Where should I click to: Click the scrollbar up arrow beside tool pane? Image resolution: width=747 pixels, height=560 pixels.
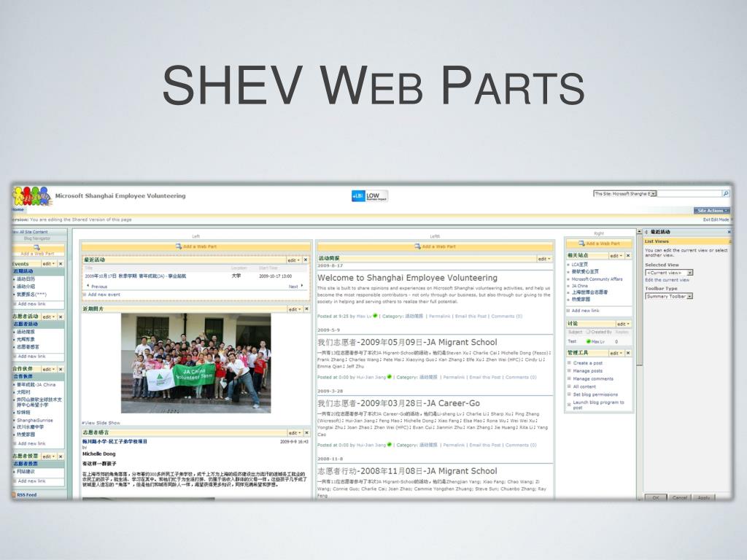[x=639, y=232]
